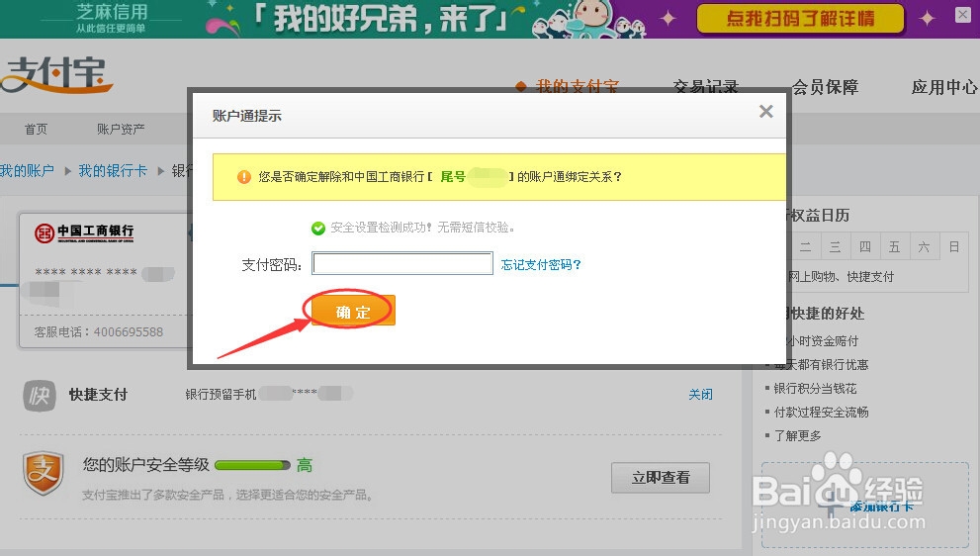980x556 pixels.
Task: Select 四 in the calendar header
Action: tap(865, 247)
